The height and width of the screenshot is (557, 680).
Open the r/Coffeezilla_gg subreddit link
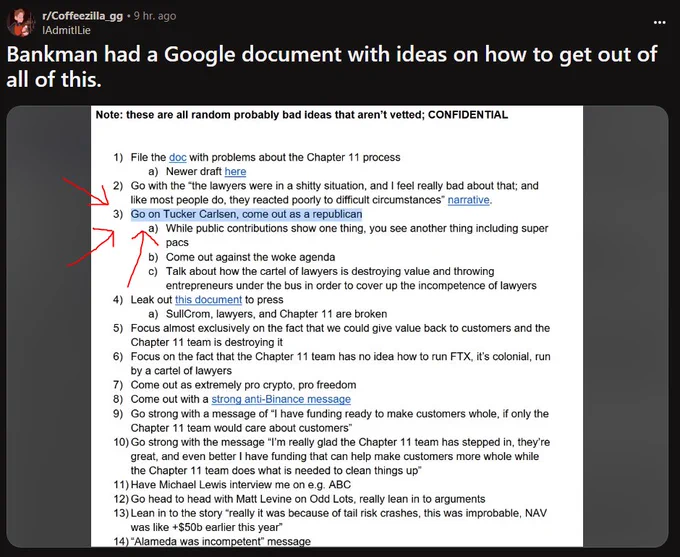point(84,16)
